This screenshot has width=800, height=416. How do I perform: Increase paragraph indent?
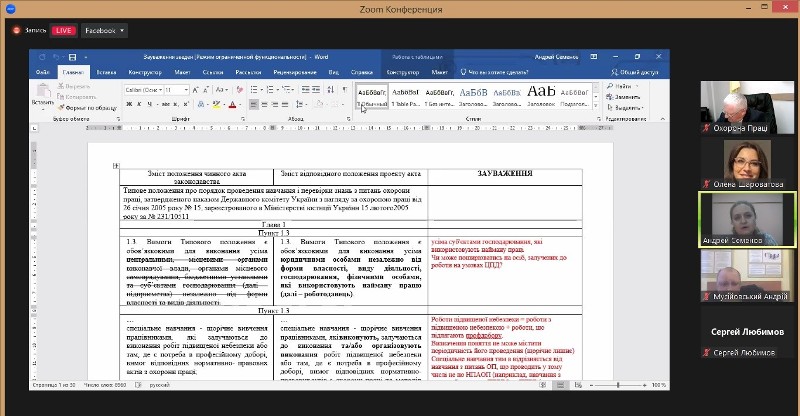[x=316, y=90]
